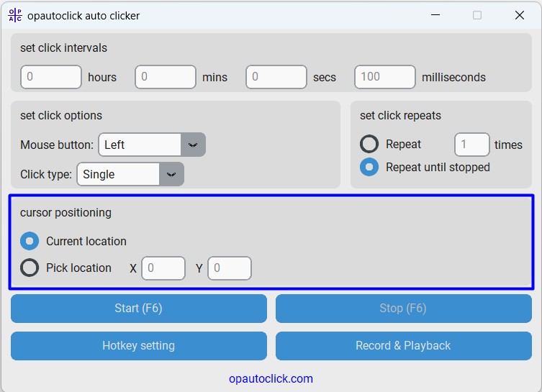Open the Mouse button dropdown
This screenshot has width=542, height=392.
click(152, 145)
